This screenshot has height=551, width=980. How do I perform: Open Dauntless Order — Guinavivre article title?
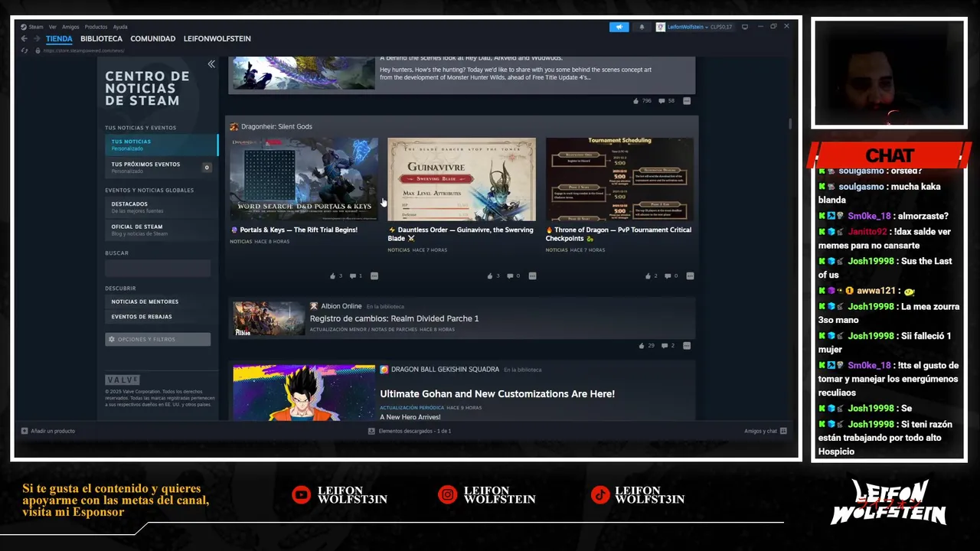(x=461, y=234)
